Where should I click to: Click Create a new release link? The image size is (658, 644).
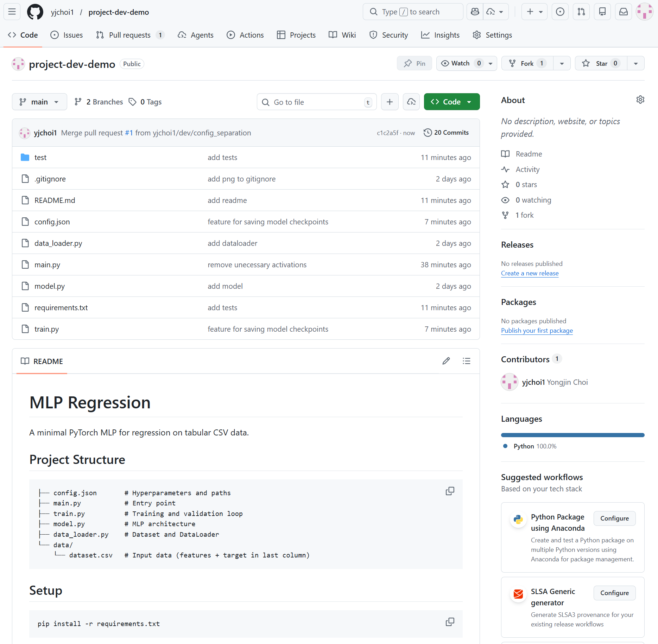click(530, 273)
